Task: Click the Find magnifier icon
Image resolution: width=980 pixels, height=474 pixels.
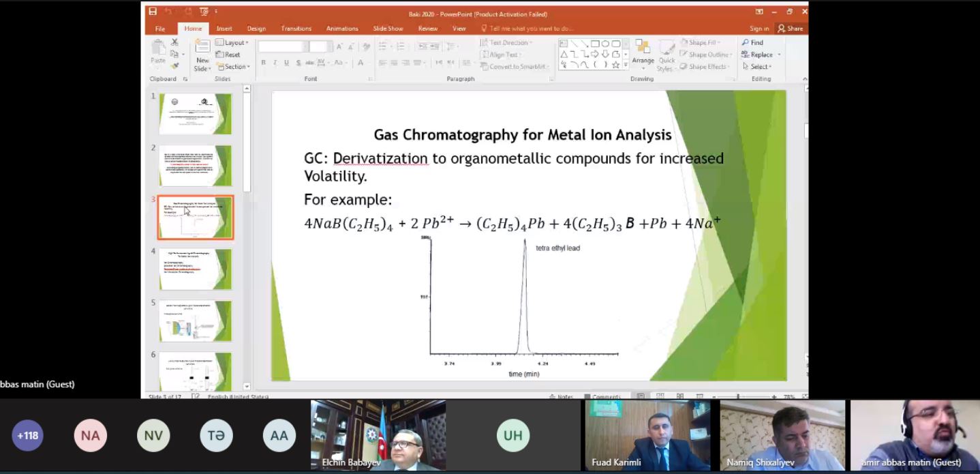Action: tap(746, 42)
